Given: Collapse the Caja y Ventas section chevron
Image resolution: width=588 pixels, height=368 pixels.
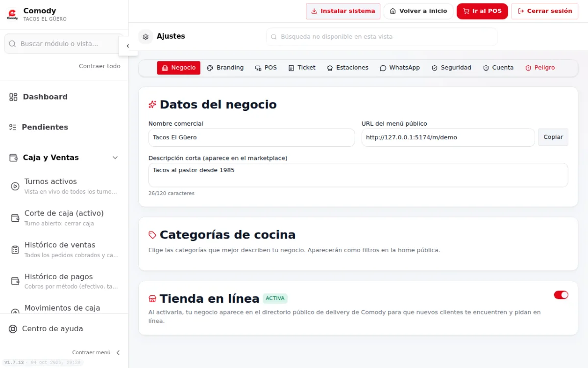Looking at the screenshot, I should point(115,158).
